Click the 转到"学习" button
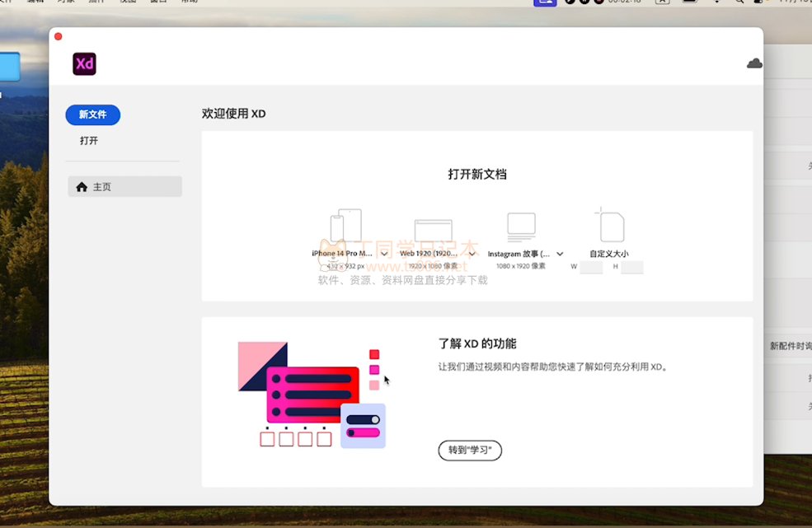This screenshot has width=812, height=528. tap(469, 451)
